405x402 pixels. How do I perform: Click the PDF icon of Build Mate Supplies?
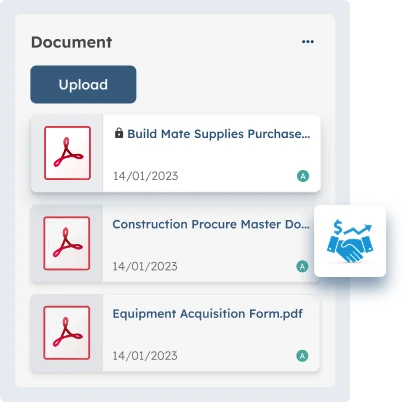click(x=67, y=153)
